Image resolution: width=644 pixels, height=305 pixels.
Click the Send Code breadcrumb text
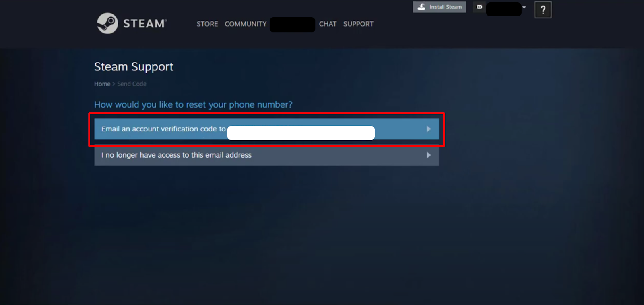132,84
